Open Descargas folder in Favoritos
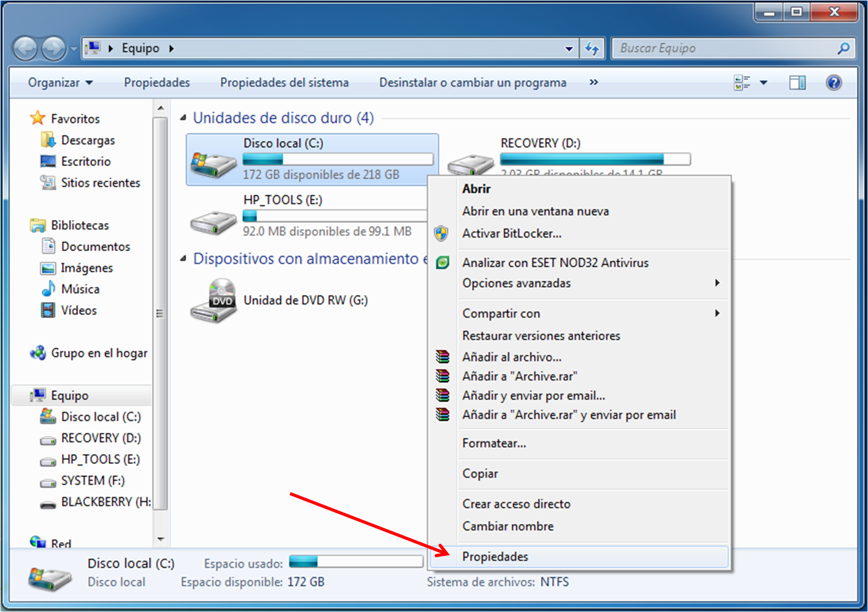 click(88, 140)
